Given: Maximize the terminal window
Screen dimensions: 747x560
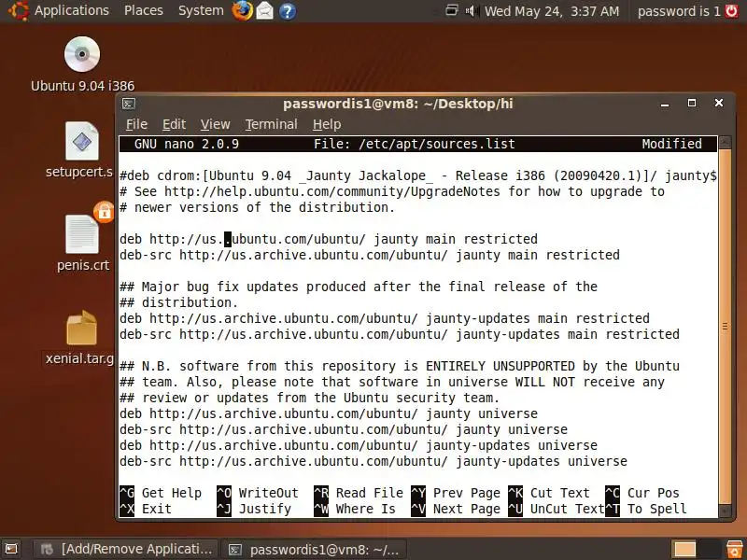Looking at the screenshot, I should [692, 104].
